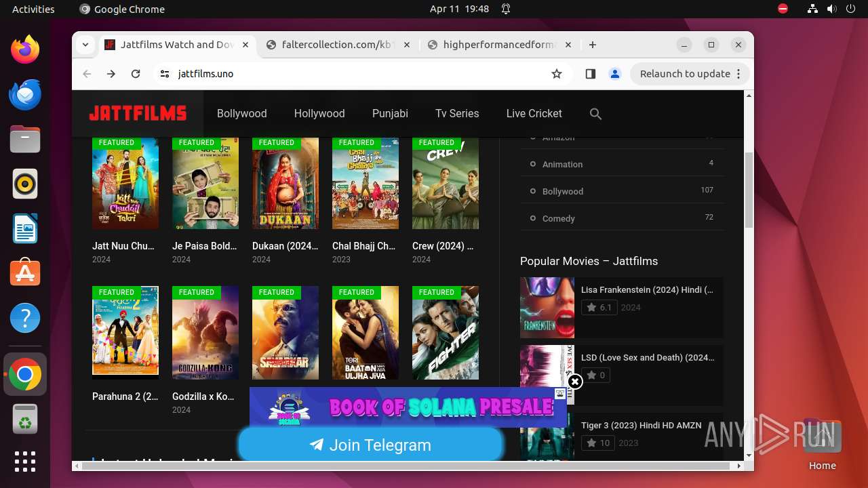Close the Jattfilms tab

click(x=245, y=45)
